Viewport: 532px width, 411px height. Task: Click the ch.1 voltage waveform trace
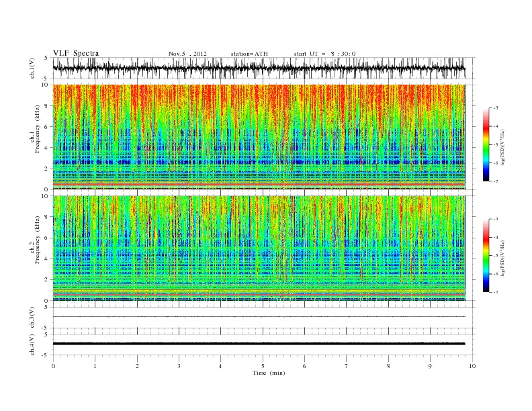(x=259, y=68)
